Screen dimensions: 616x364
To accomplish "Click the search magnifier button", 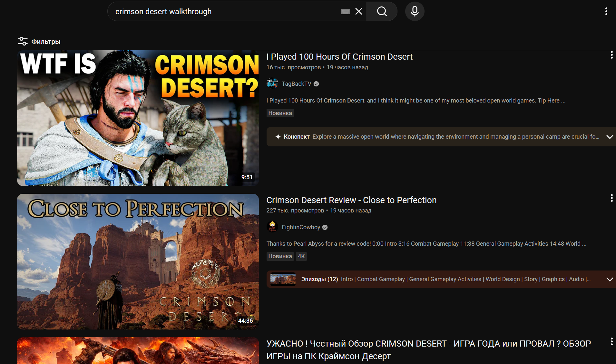I will coord(382,12).
